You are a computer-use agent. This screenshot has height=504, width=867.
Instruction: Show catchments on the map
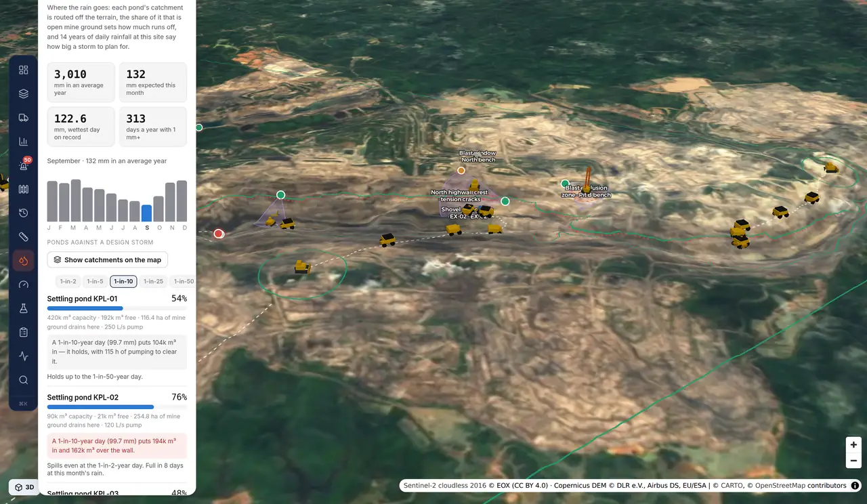click(108, 259)
